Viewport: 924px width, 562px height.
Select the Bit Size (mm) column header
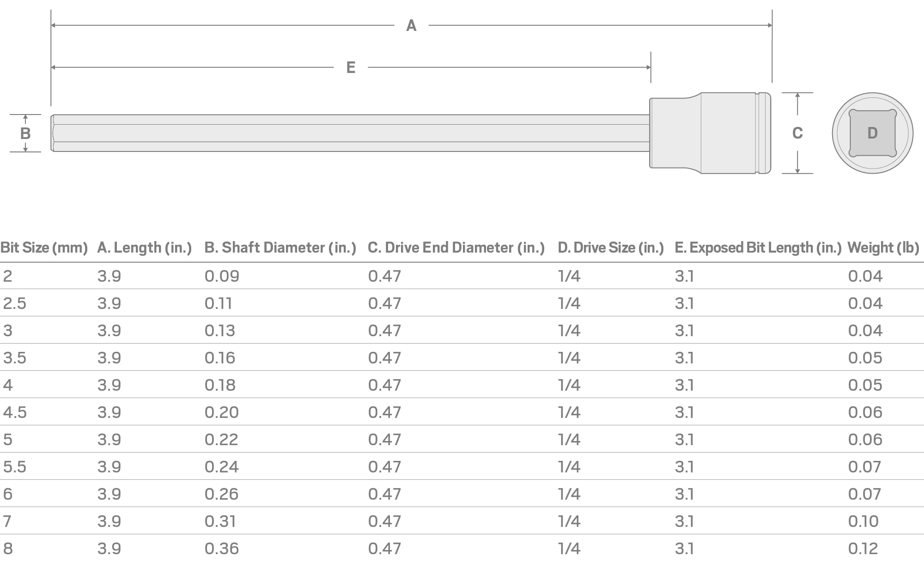point(44,248)
